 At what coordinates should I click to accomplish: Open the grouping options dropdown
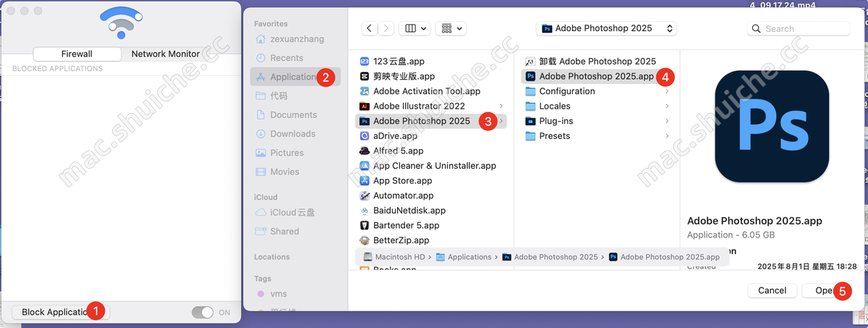tap(452, 28)
